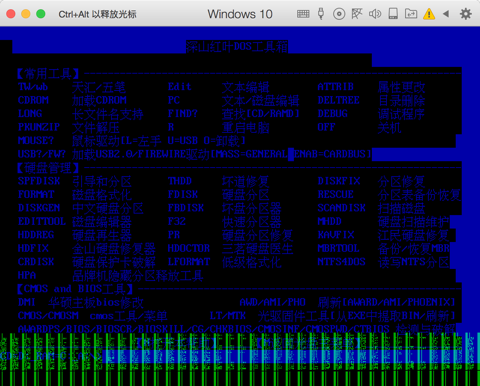Select the USB?/FW? command entry
Viewport: 480px width, 386px height.
(42, 154)
